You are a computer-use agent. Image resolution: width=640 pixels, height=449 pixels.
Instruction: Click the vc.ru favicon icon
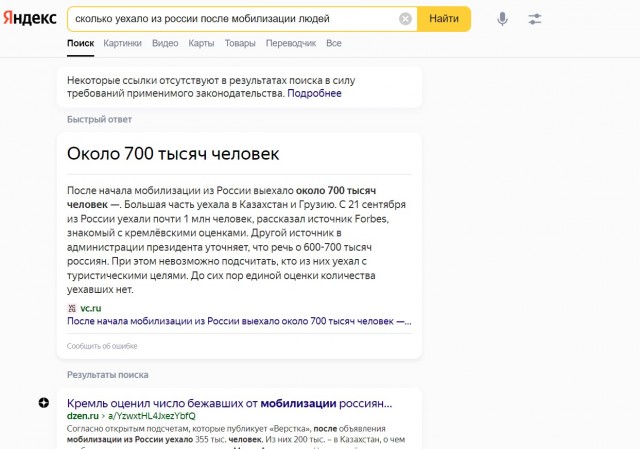(x=72, y=308)
